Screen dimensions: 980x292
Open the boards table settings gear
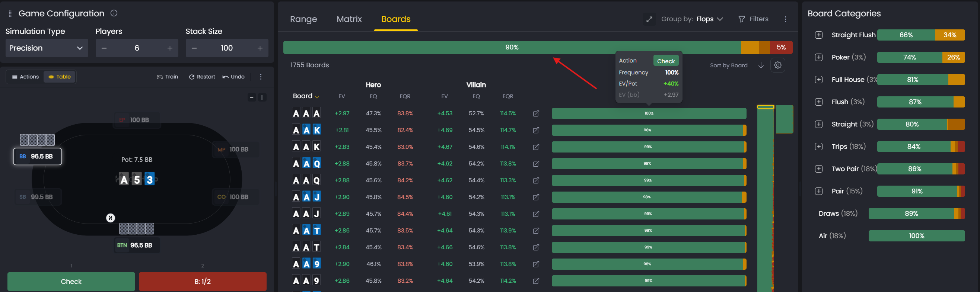[778, 65]
